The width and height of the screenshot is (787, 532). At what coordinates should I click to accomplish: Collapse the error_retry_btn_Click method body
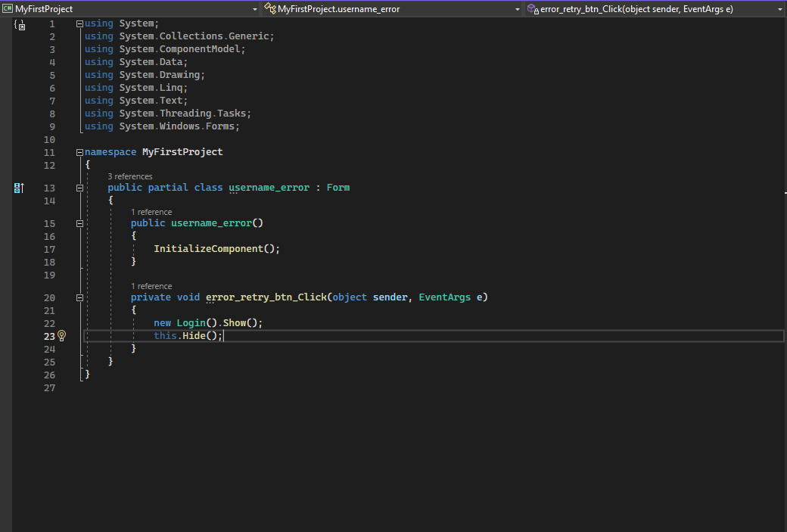point(79,298)
